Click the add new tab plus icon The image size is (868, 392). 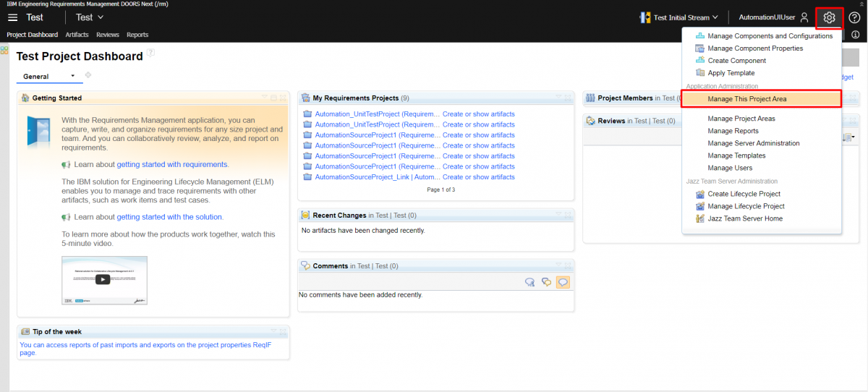pos(88,75)
